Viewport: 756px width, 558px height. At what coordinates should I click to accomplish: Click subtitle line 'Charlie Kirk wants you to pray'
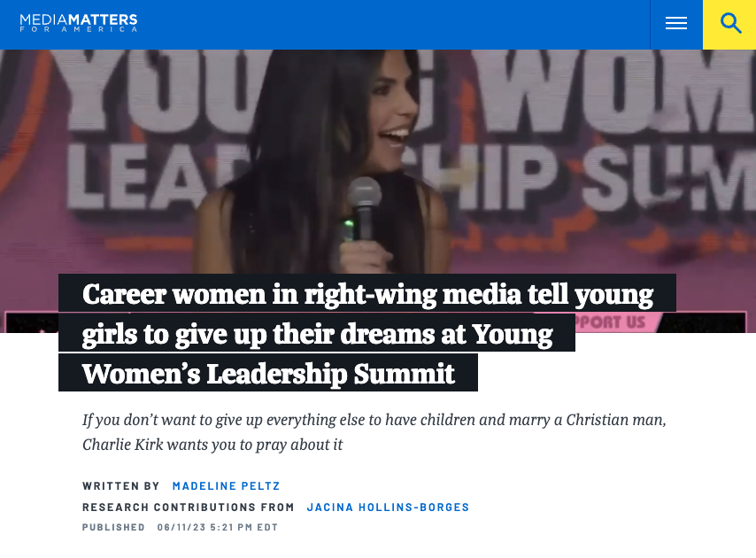212,444
